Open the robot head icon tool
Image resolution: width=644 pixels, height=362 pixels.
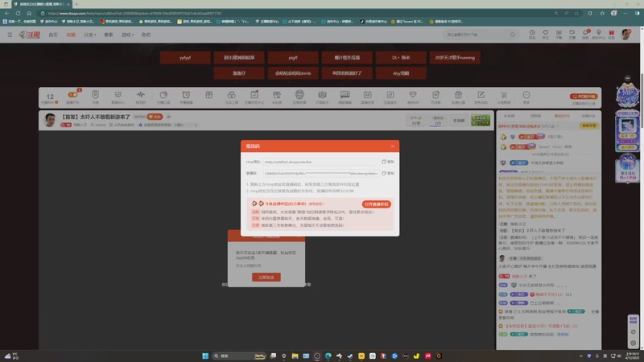(299, 97)
